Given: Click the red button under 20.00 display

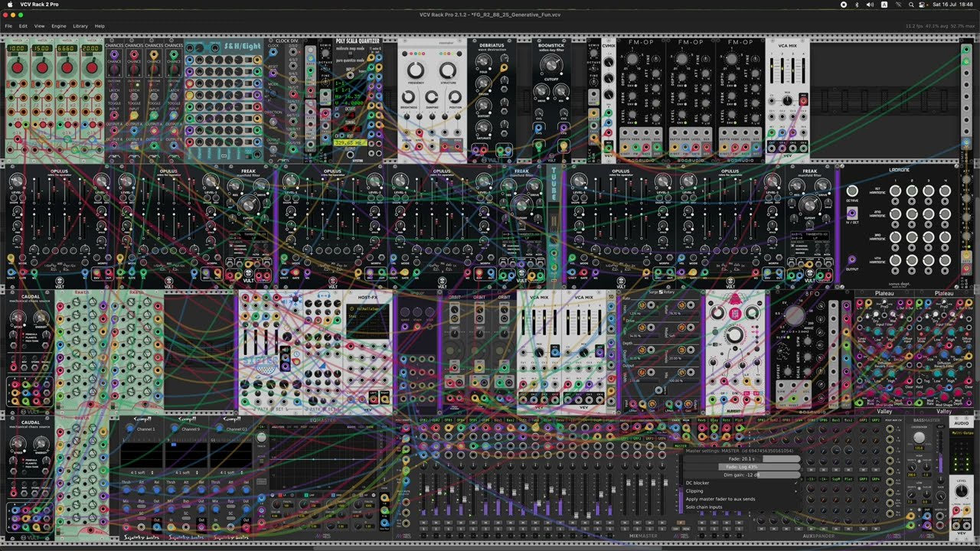Looking at the screenshot, I should coord(91,67).
